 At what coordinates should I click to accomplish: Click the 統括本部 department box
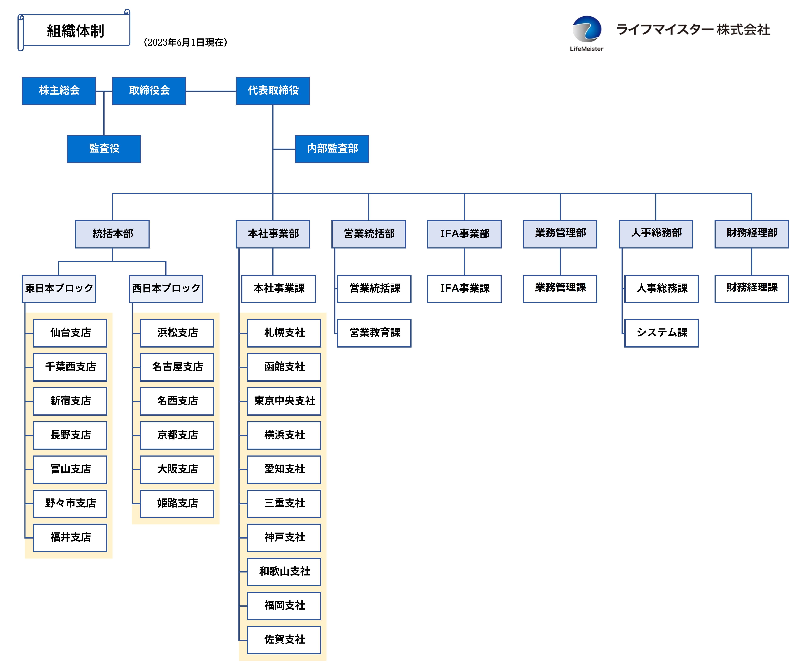tap(112, 234)
